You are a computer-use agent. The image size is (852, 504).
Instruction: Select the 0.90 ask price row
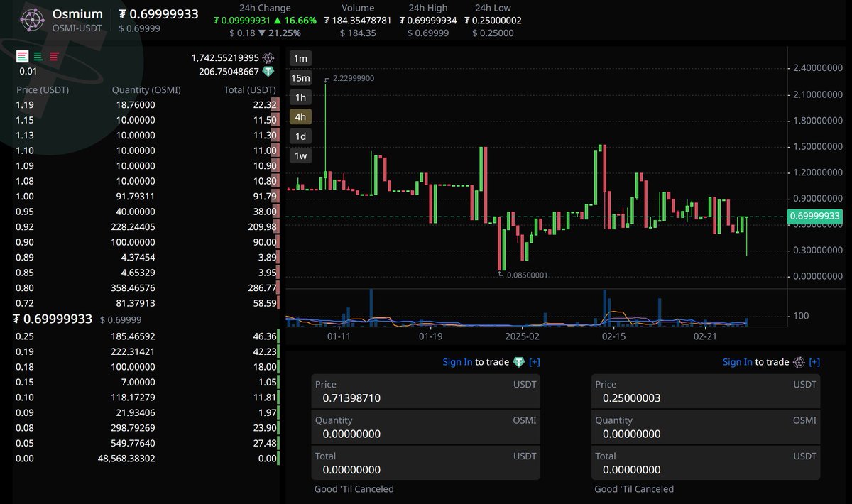click(148, 242)
